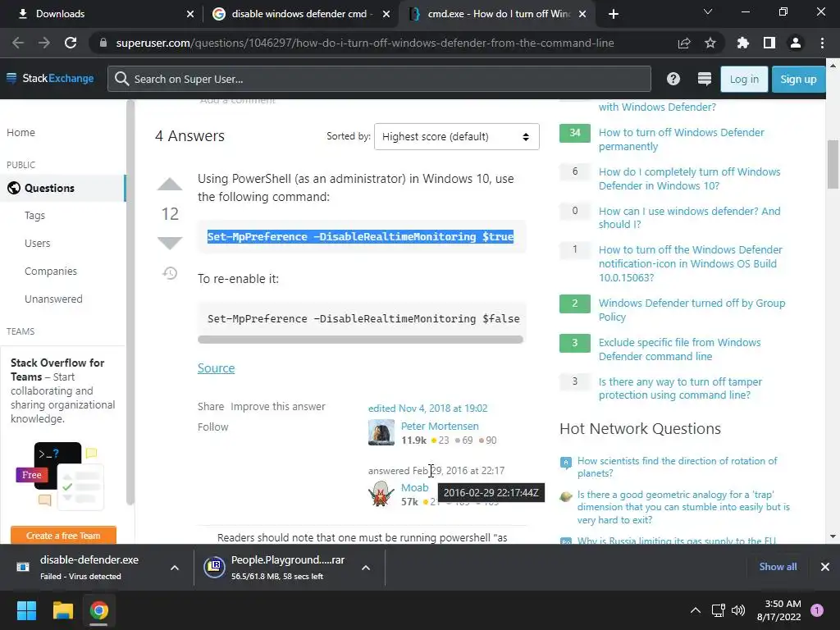Expand options for disable-defender.exe download
Screen dimensions: 840x630
pyautogui.click(x=175, y=568)
